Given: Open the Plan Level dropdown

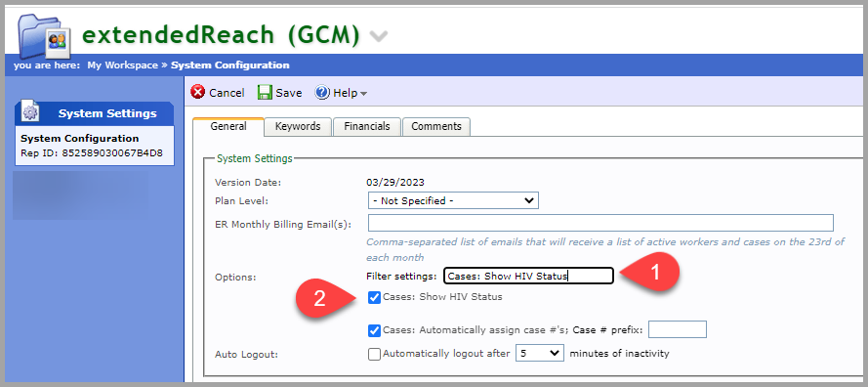Looking at the screenshot, I should (x=453, y=200).
